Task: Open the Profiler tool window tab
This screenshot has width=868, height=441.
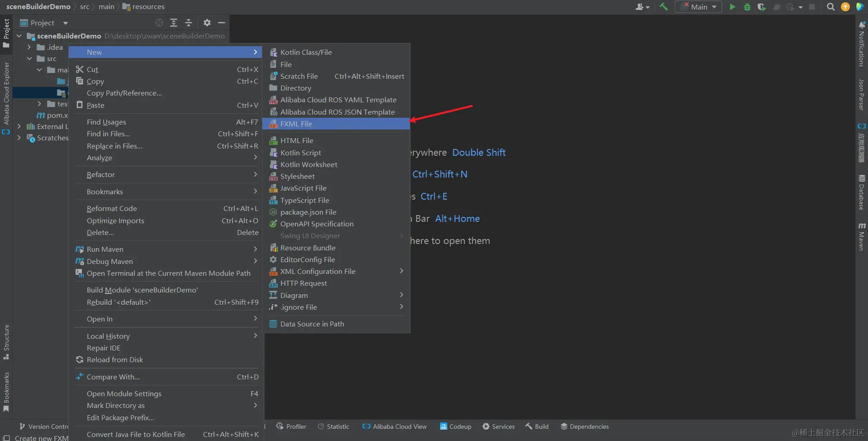Action: tap(291, 427)
